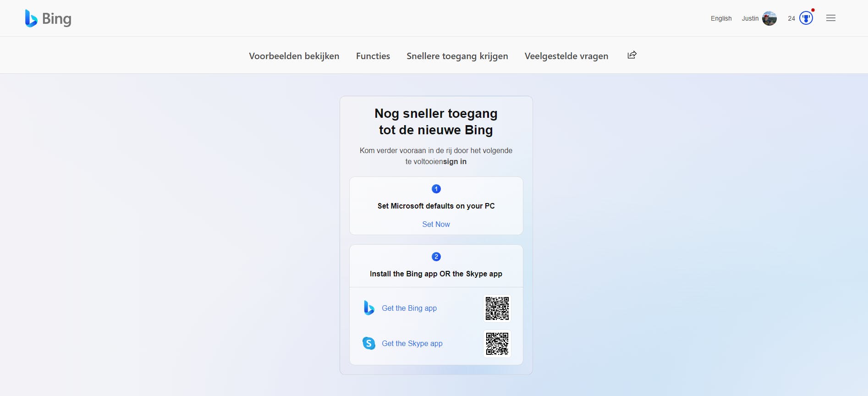Image resolution: width=868 pixels, height=396 pixels.
Task: Click 'Install the Bing app OR the Skype app' heading
Action: [x=436, y=274]
